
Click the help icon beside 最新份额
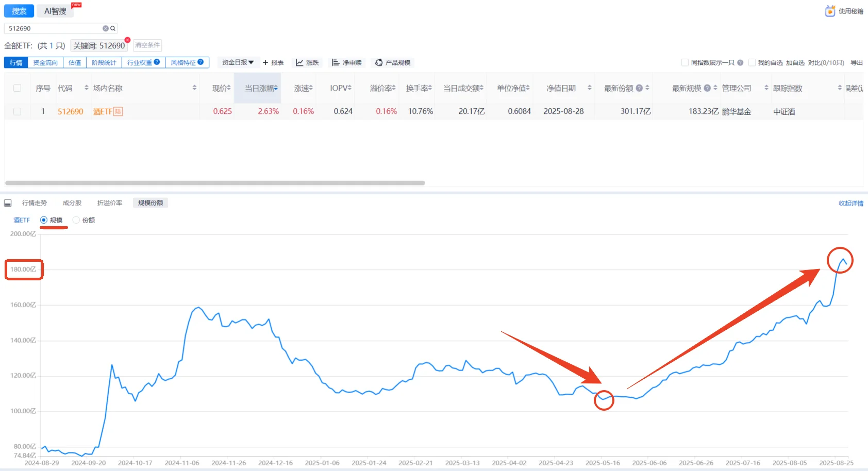click(x=639, y=88)
